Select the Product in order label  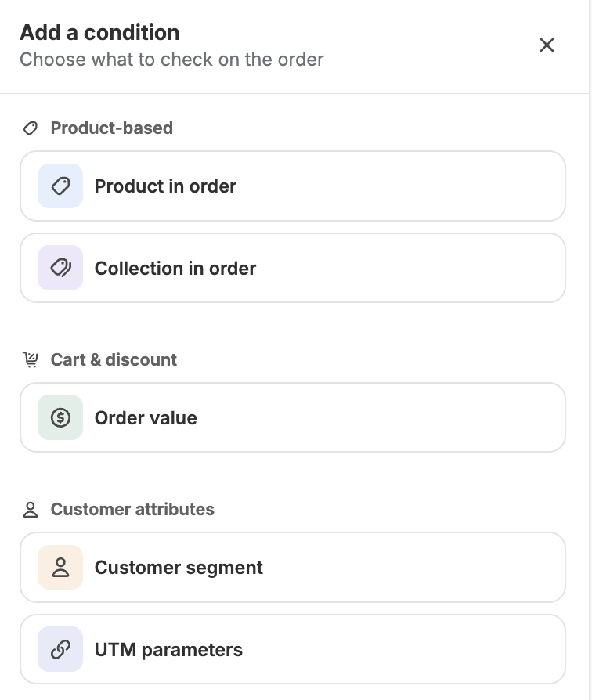[165, 186]
